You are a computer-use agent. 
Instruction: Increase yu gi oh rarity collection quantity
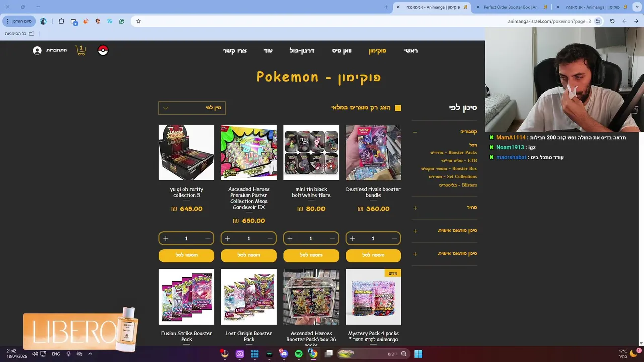pos(166,238)
